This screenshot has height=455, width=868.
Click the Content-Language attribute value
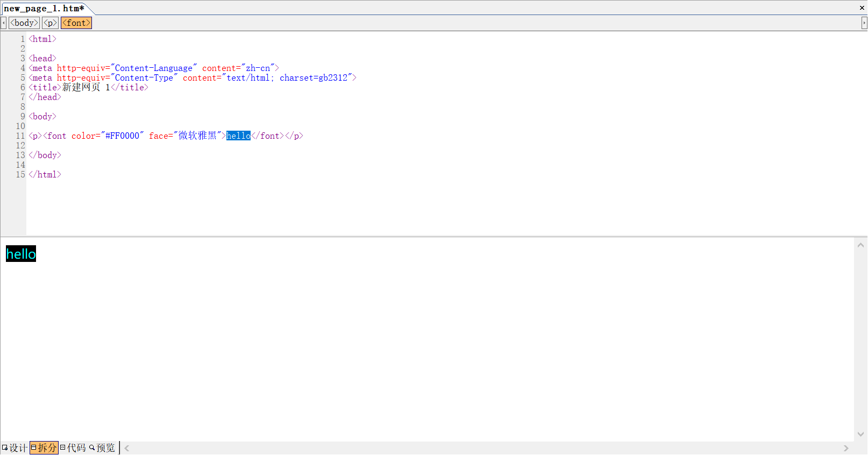click(153, 68)
